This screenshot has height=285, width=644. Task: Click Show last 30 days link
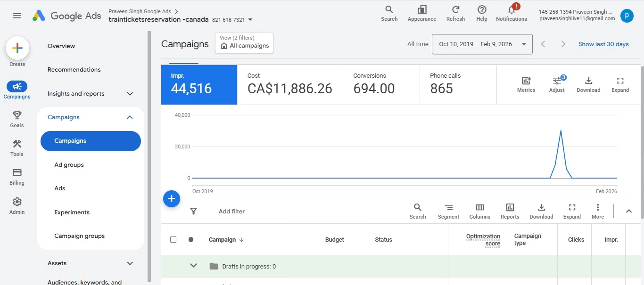pyautogui.click(x=603, y=44)
